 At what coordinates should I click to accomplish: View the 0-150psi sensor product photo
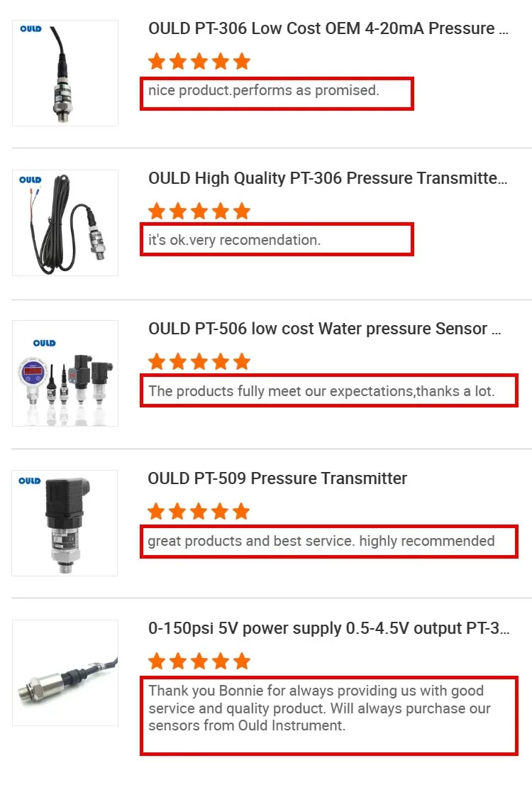coord(65,673)
